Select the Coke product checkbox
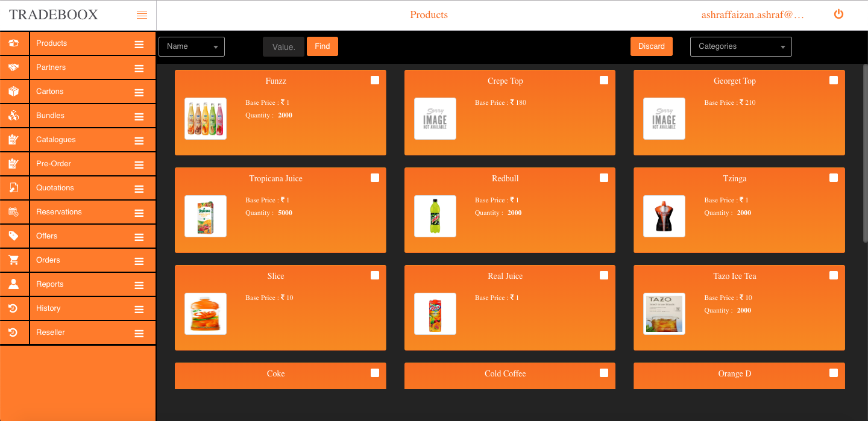This screenshot has width=868, height=421. 375,373
